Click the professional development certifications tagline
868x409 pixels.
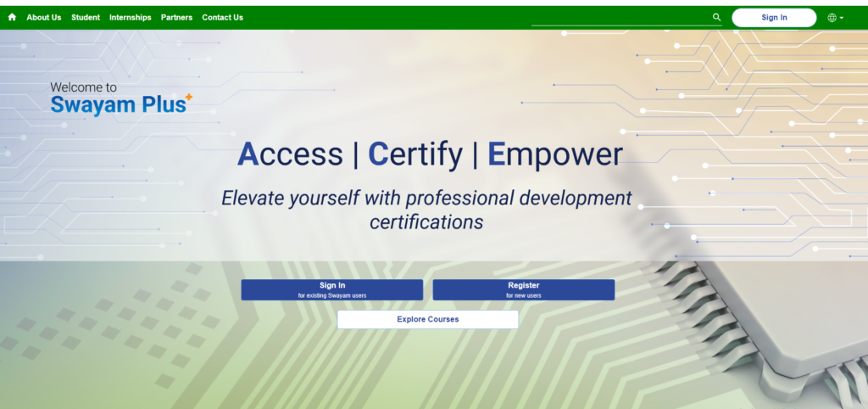click(x=426, y=210)
